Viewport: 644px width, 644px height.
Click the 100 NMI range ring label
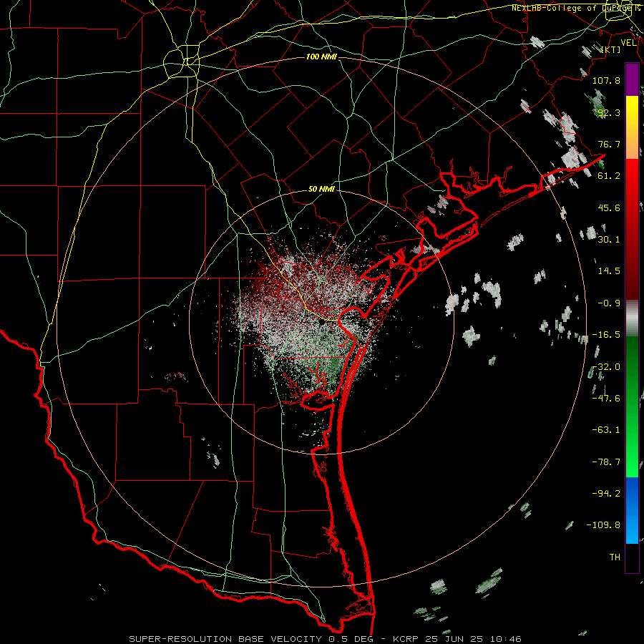(321, 57)
